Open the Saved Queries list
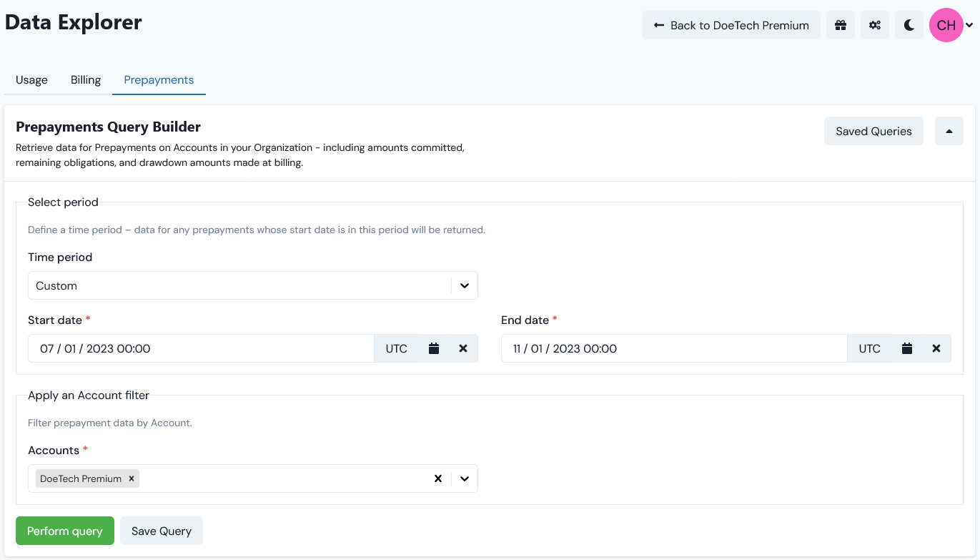 pyautogui.click(x=873, y=131)
